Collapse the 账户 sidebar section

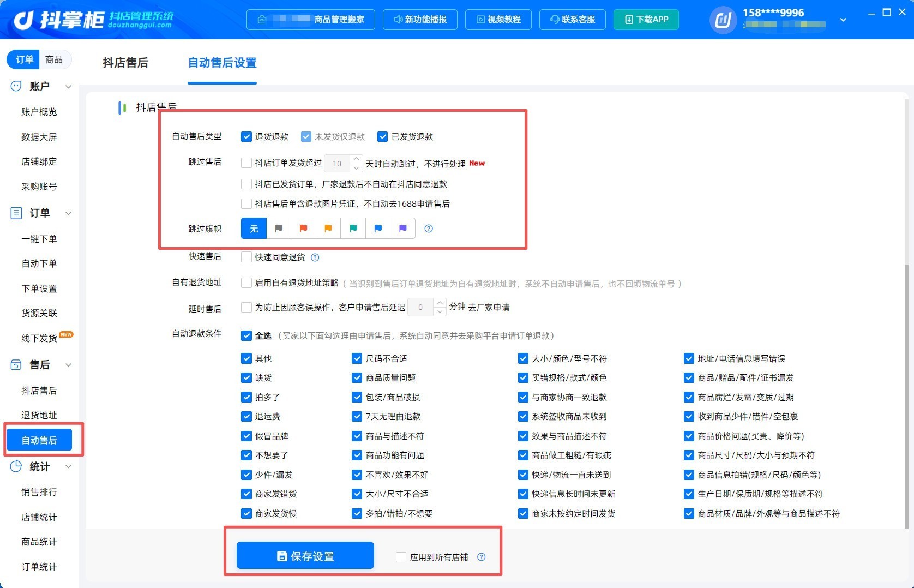click(68, 87)
